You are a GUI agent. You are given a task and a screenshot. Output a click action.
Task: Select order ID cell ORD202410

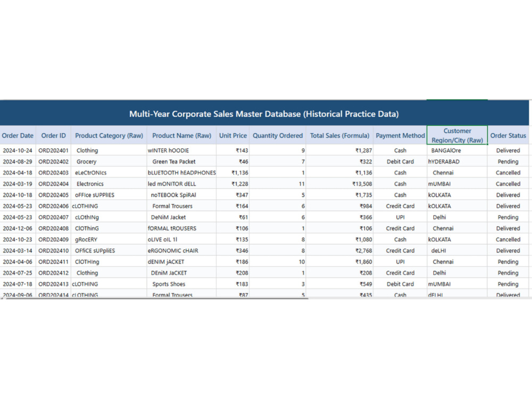(x=53, y=251)
